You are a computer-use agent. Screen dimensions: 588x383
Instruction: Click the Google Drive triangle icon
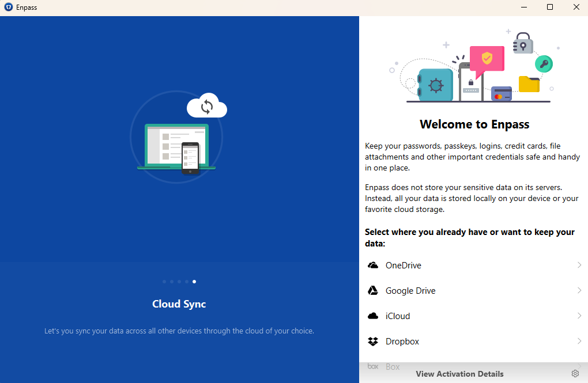[373, 291]
